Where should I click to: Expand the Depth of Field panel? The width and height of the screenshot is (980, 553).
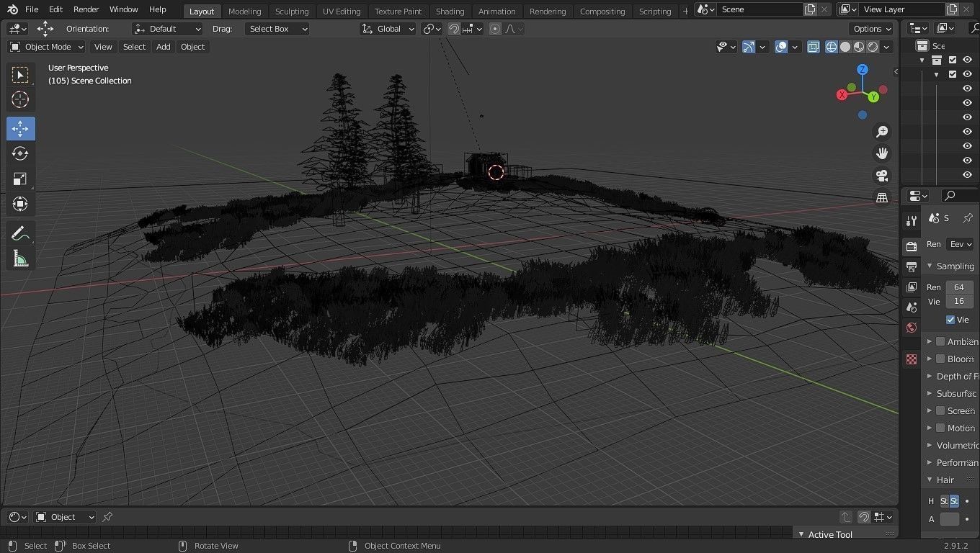tap(952, 376)
